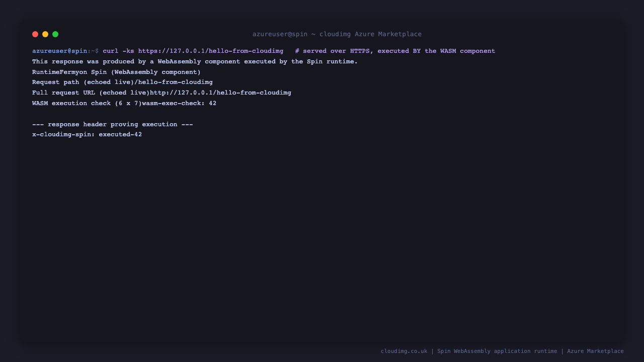Click the yellow minimize window dot
The width and height of the screenshot is (644, 362).
[x=45, y=34]
